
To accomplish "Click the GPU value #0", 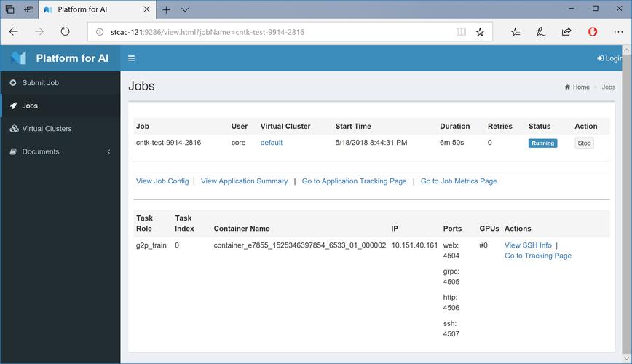I will click(483, 245).
